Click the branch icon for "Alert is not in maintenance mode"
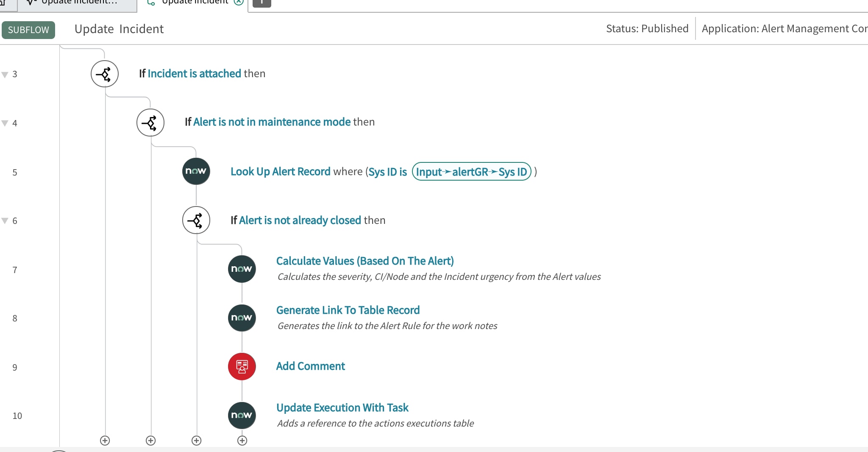 tap(150, 123)
